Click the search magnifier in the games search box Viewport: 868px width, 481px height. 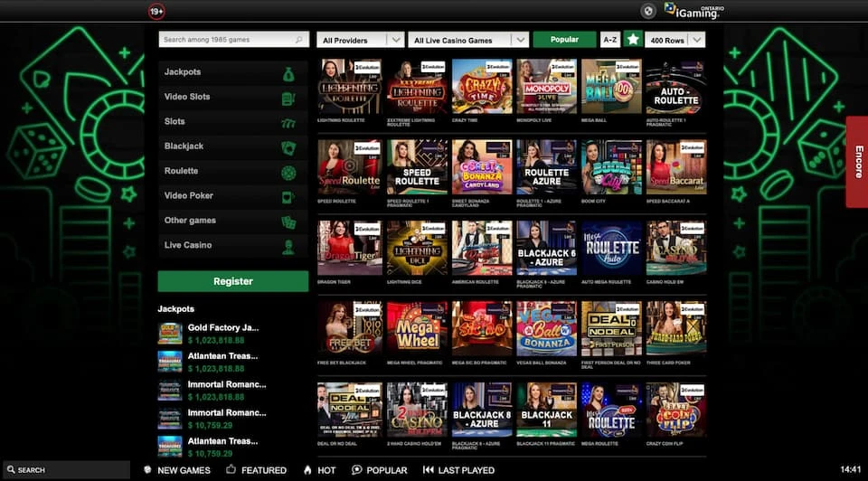click(299, 39)
